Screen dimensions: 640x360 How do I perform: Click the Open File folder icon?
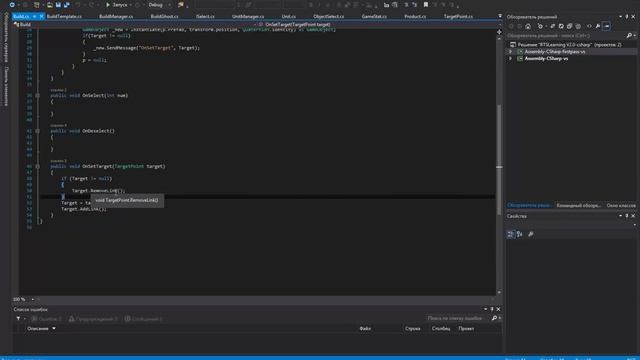pos(50,5)
